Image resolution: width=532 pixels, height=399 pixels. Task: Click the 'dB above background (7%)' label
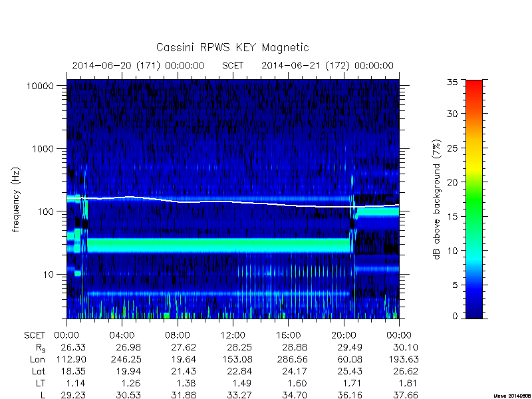(437, 199)
